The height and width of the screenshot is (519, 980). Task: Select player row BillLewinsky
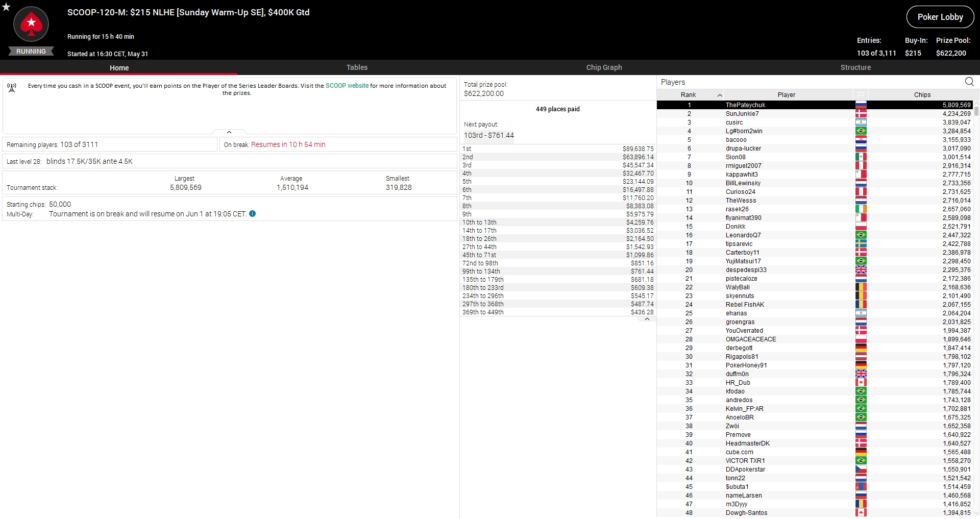point(815,183)
